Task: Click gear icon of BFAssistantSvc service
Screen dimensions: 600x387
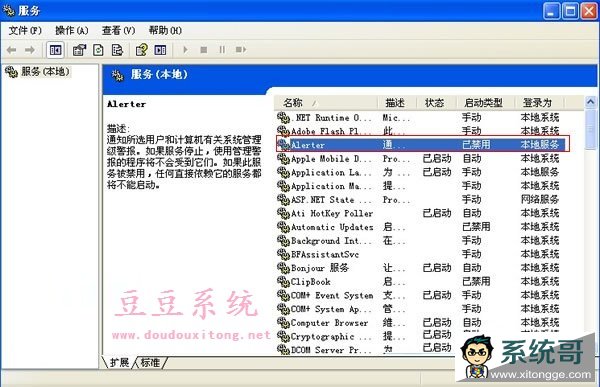Action: pyautogui.click(x=283, y=254)
